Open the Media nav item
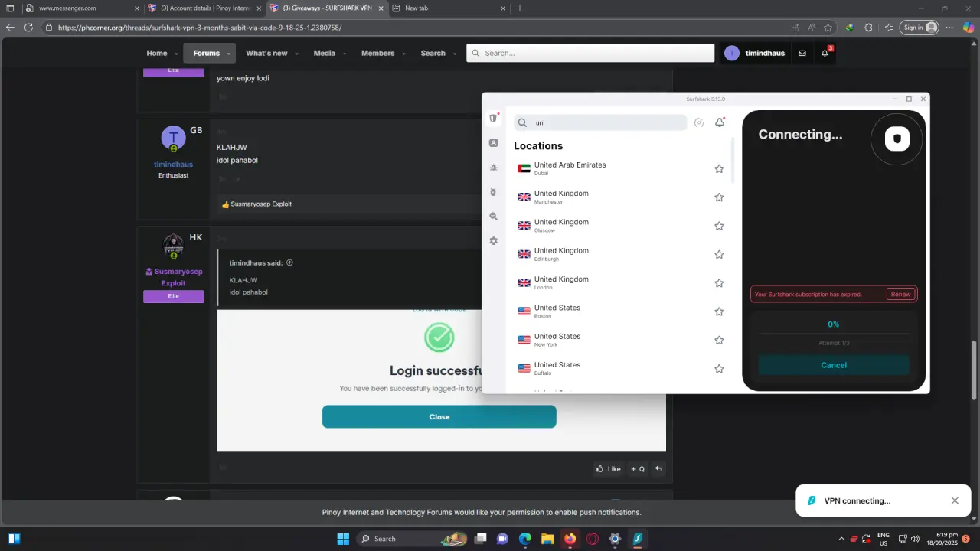 point(325,53)
